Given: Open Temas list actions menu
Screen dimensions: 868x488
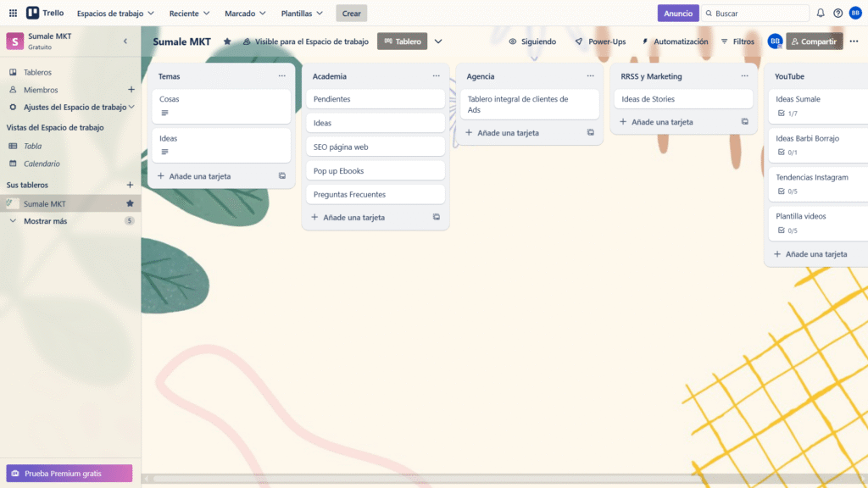Looking at the screenshot, I should click(x=281, y=75).
